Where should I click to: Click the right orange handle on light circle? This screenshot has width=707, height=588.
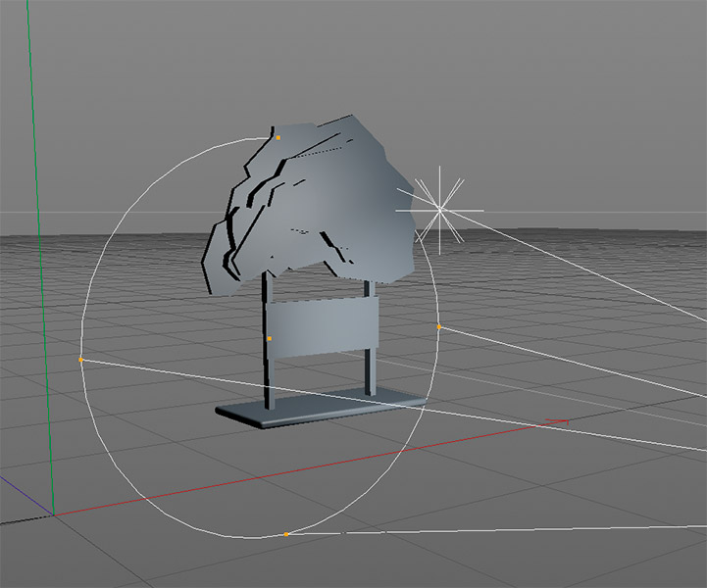[438, 326]
